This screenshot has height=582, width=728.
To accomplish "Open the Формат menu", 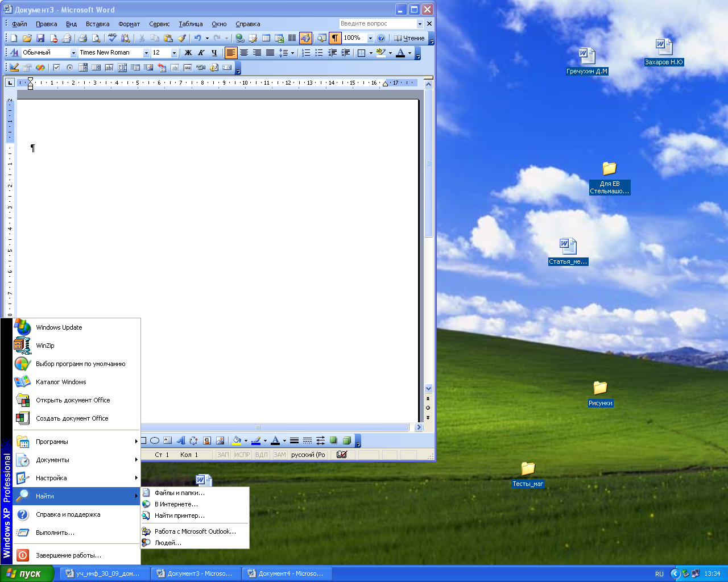I will click(129, 24).
